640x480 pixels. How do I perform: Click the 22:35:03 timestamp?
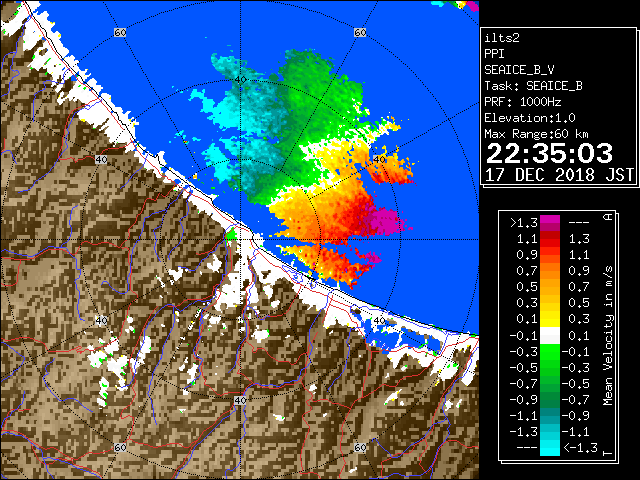click(x=549, y=153)
